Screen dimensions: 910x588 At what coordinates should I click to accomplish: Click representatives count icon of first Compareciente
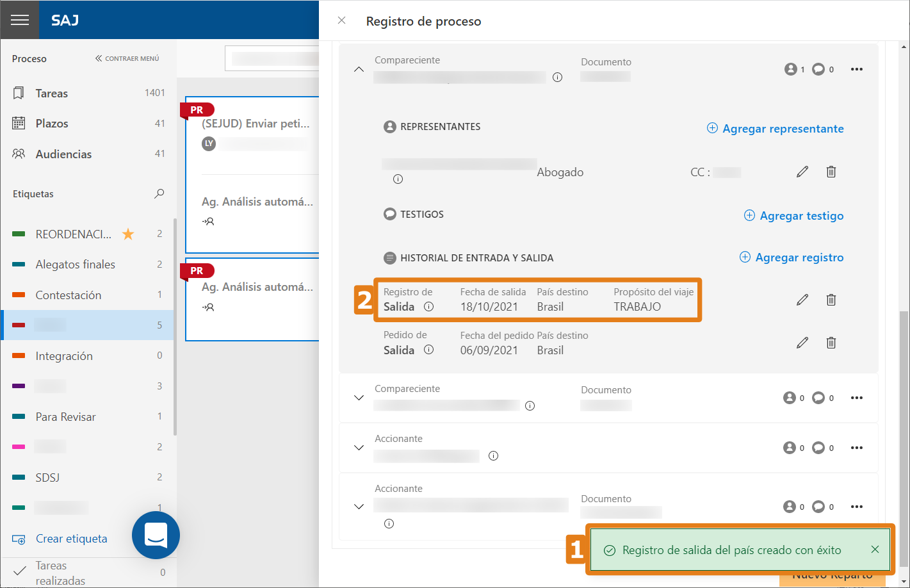click(791, 69)
